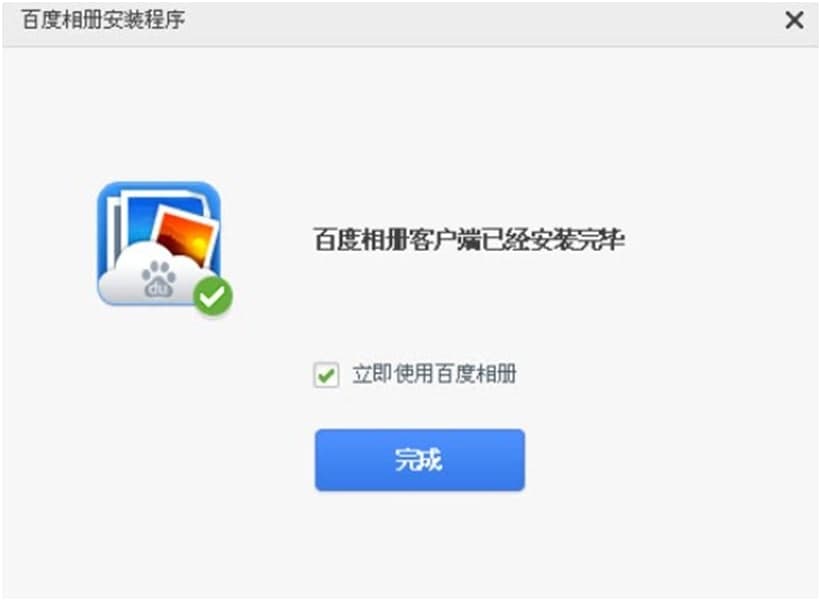Disable launching 百度相册 immediately option
Screen dimensions: 821x601
tap(326, 375)
